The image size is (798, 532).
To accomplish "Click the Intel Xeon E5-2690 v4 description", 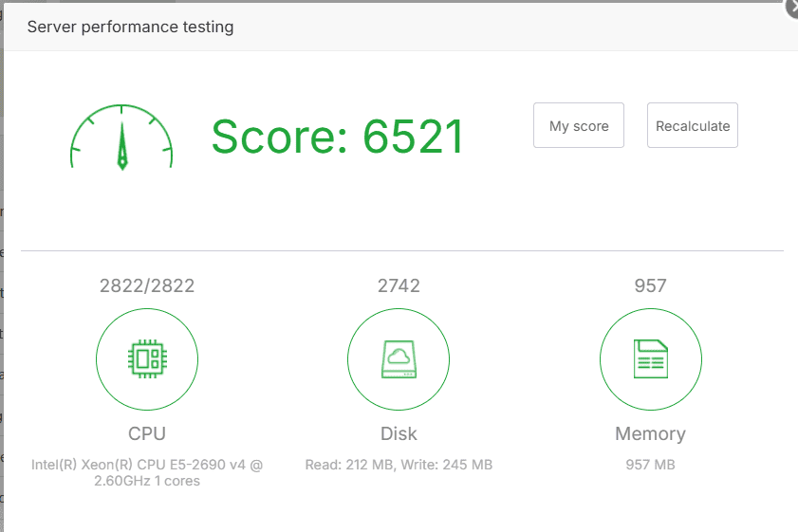I will click(x=147, y=472).
